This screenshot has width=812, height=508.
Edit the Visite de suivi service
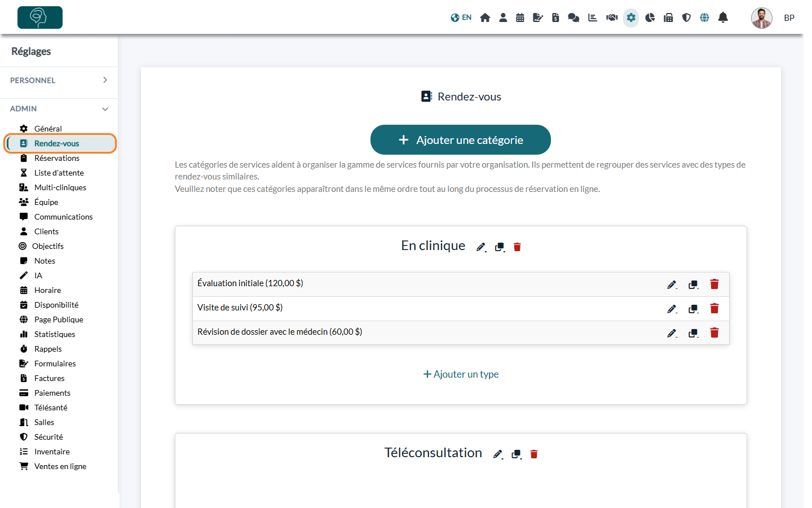(672, 309)
